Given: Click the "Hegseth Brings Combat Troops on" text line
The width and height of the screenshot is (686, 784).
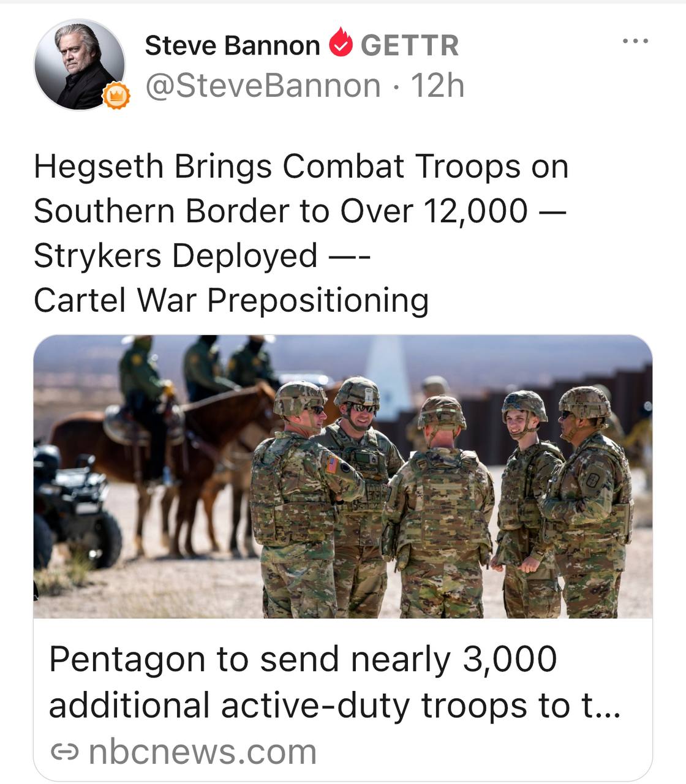Looking at the screenshot, I should 301,166.
